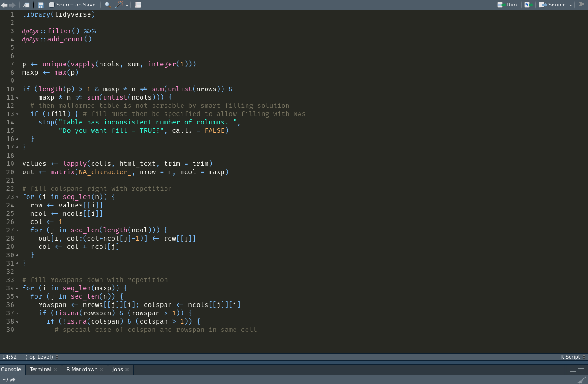View current working directory arrow icon
Screen dimensions: 588x384
pos(12,380)
